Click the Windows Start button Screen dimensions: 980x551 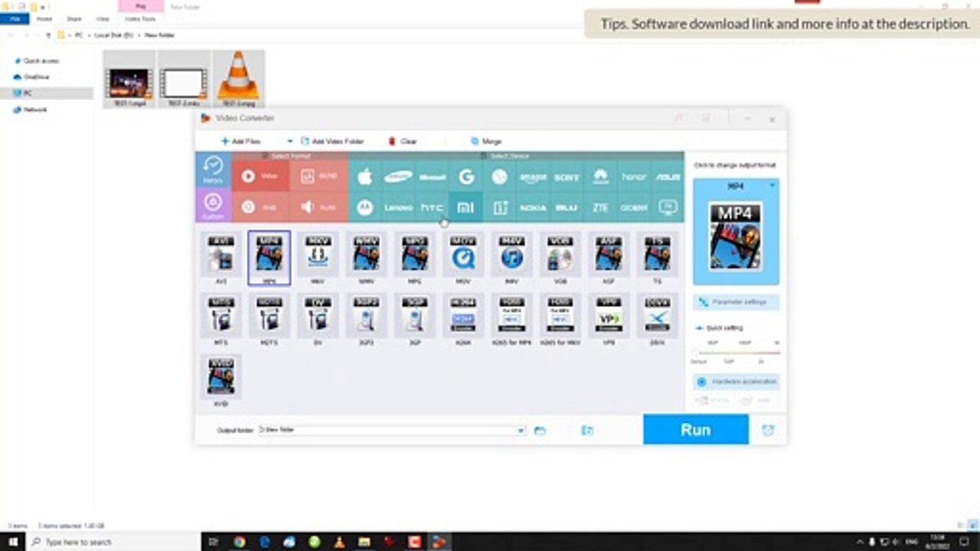[15, 542]
